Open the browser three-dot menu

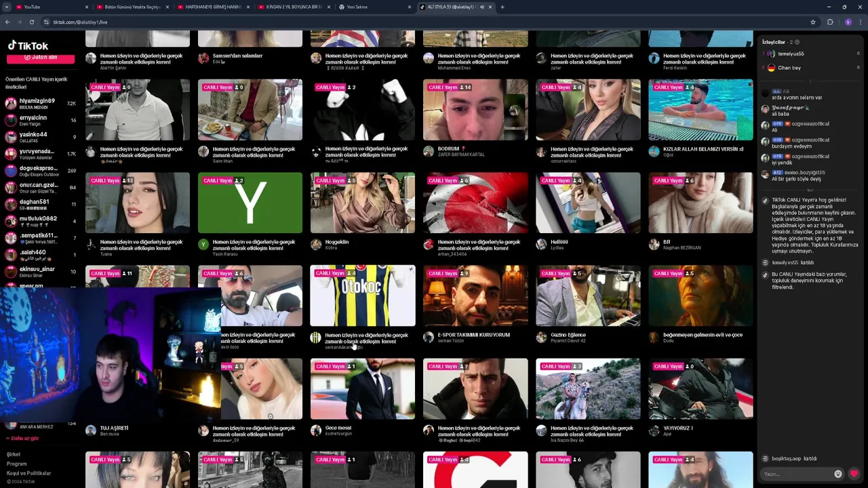861,22
